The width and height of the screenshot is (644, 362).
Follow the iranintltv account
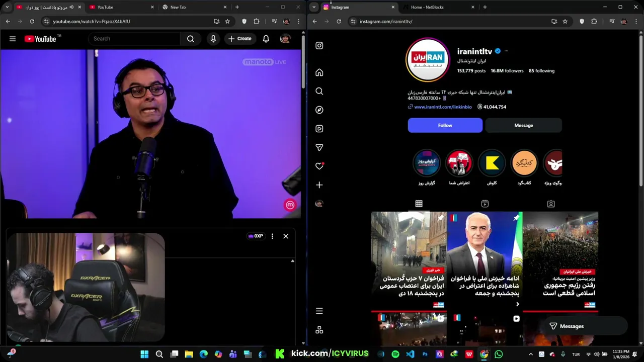point(445,125)
